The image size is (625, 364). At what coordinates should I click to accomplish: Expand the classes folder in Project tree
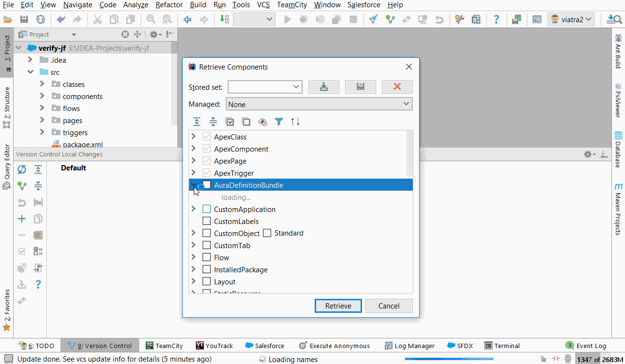point(42,84)
